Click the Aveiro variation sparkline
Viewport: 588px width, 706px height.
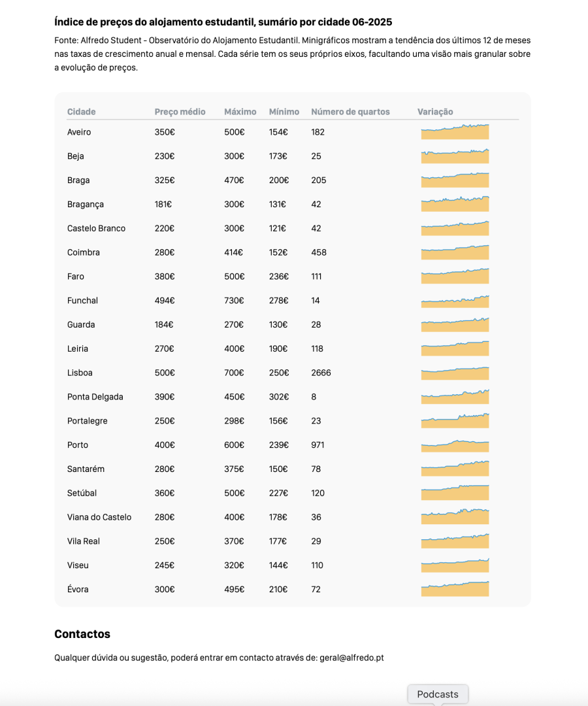(455, 133)
